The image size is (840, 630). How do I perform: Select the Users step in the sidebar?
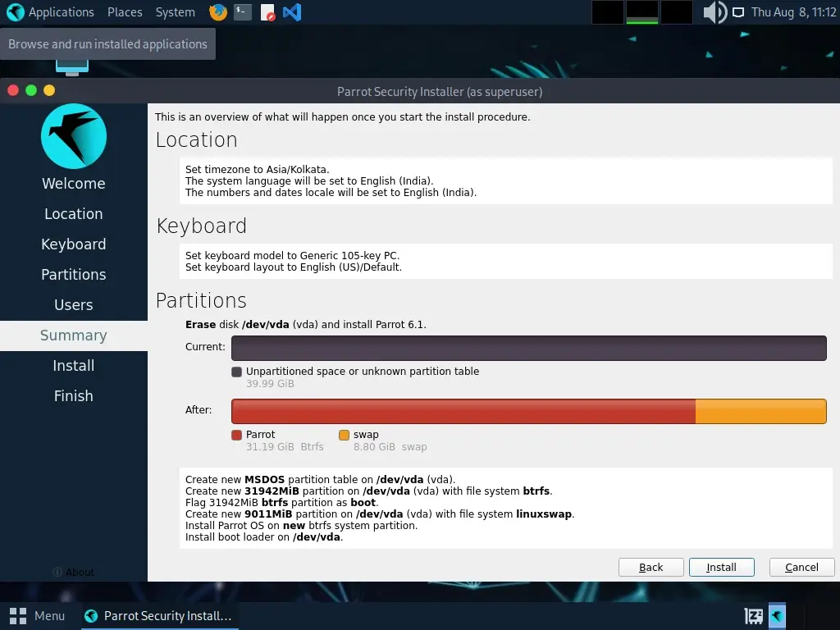[x=73, y=304]
